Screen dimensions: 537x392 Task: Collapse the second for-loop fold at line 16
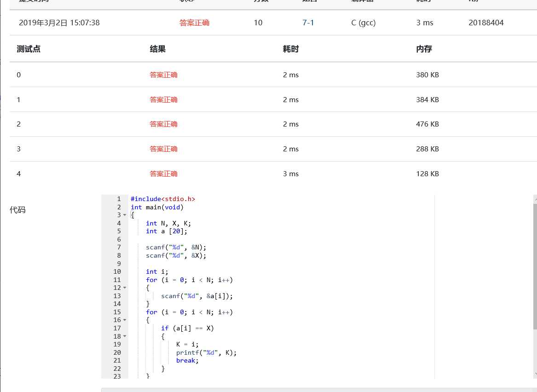[124, 320]
